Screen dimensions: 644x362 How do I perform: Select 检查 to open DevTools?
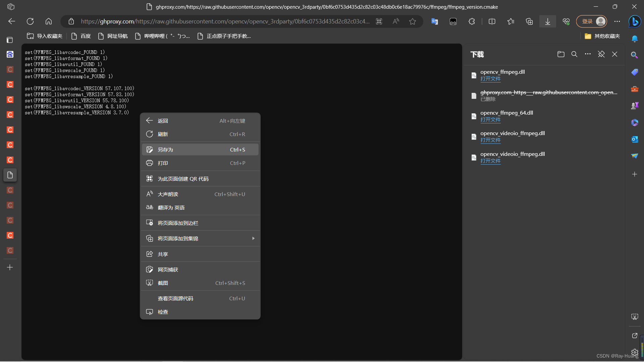click(200, 312)
